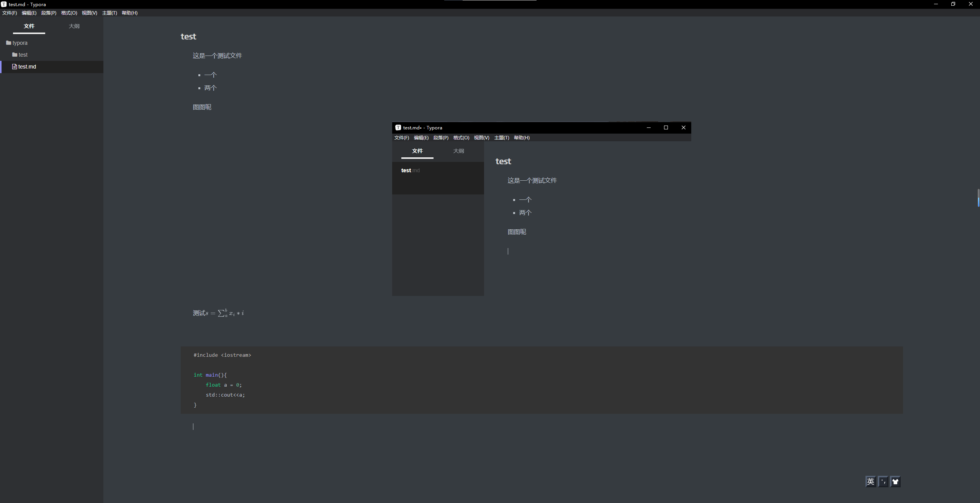The image size is (980, 503).
Task: Click the folder icon beside typora in the sidebar
Action: [8, 43]
